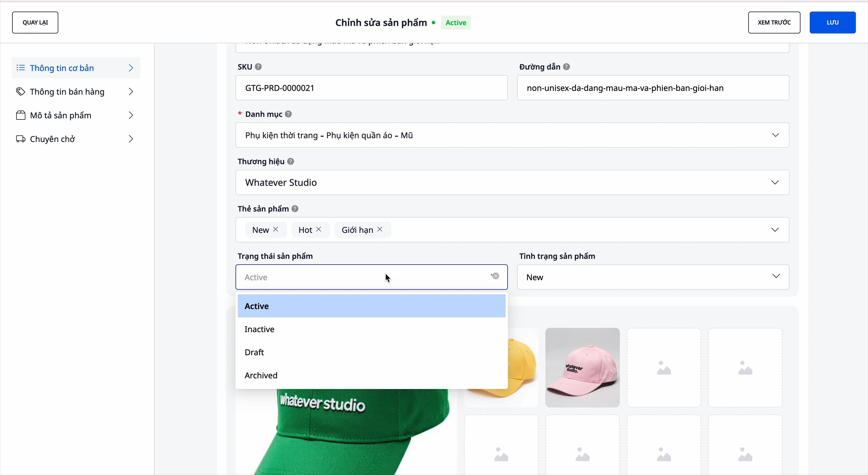Remove the Giới hạn tag
The width and height of the screenshot is (868, 475).
click(x=380, y=229)
